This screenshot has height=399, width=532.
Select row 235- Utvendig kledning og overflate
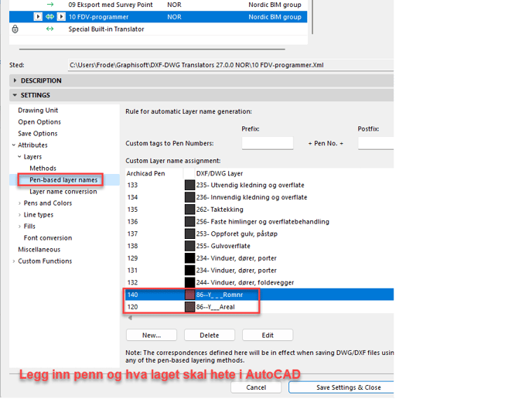coord(260,185)
